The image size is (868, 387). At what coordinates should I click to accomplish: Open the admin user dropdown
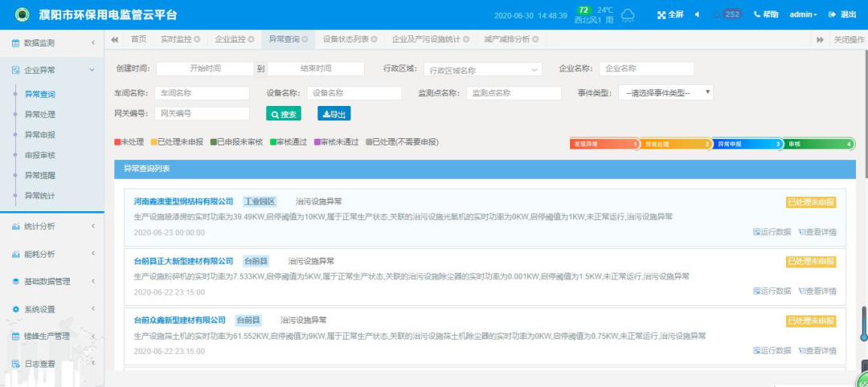(x=803, y=15)
